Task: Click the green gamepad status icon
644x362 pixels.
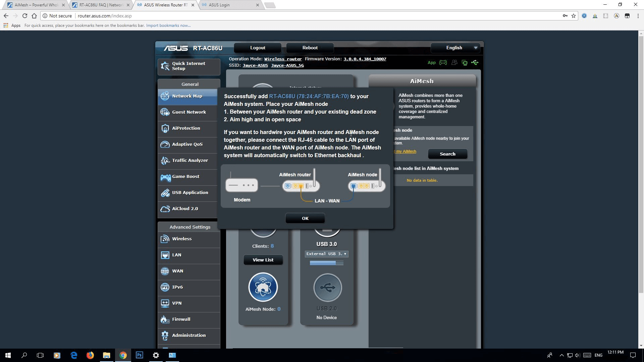Action: tap(443, 63)
